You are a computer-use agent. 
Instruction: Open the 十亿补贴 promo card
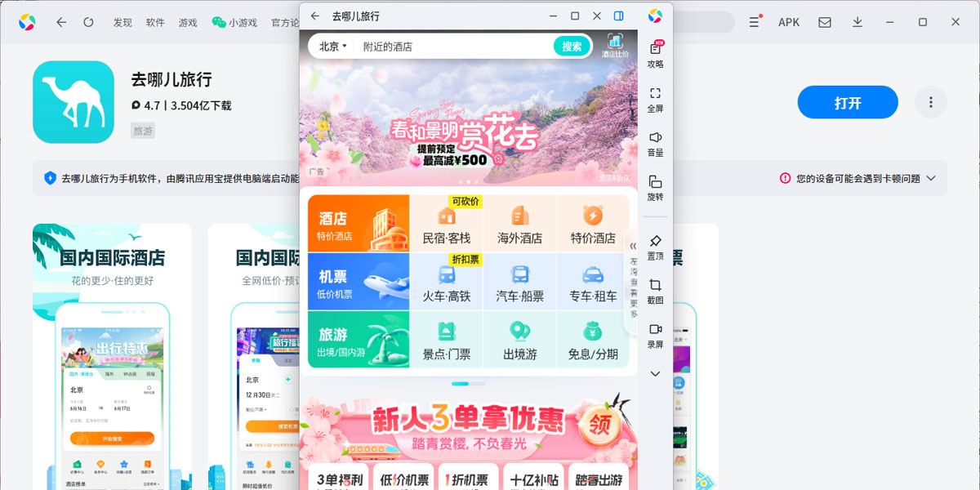coord(532,479)
